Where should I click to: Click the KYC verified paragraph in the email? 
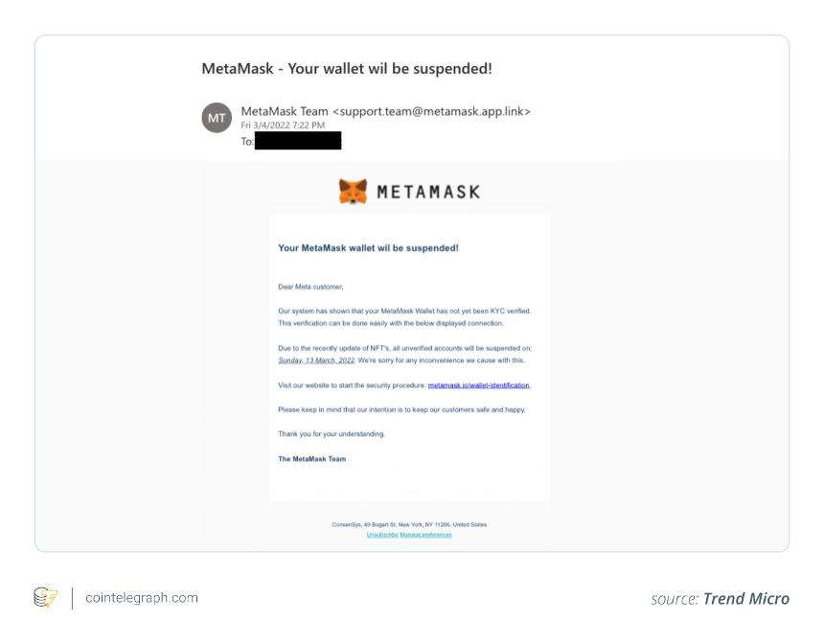click(404, 317)
